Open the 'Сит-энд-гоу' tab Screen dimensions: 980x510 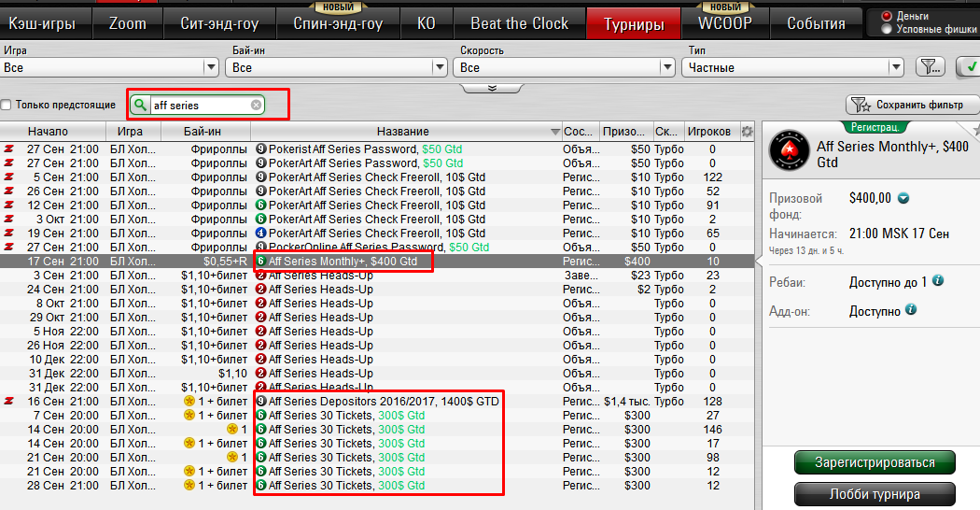tap(219, 23)
